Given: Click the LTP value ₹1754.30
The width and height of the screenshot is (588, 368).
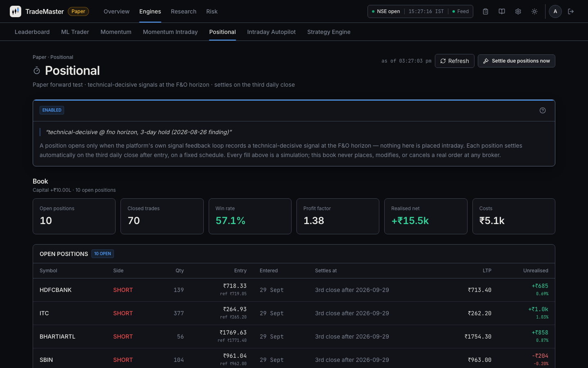Looking at the screenshot, I should pos(478,337).
